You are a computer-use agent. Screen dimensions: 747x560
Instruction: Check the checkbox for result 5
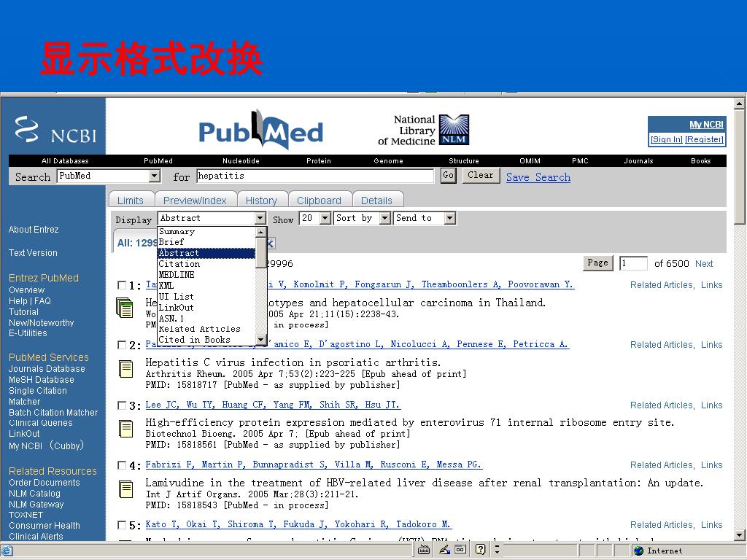pyautogui.click(x=122, y=525)
